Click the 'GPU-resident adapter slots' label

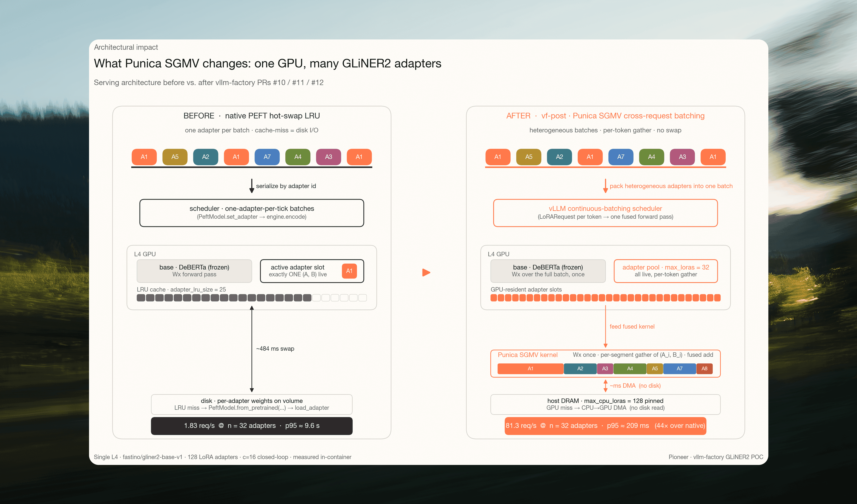tap(526, 290)
